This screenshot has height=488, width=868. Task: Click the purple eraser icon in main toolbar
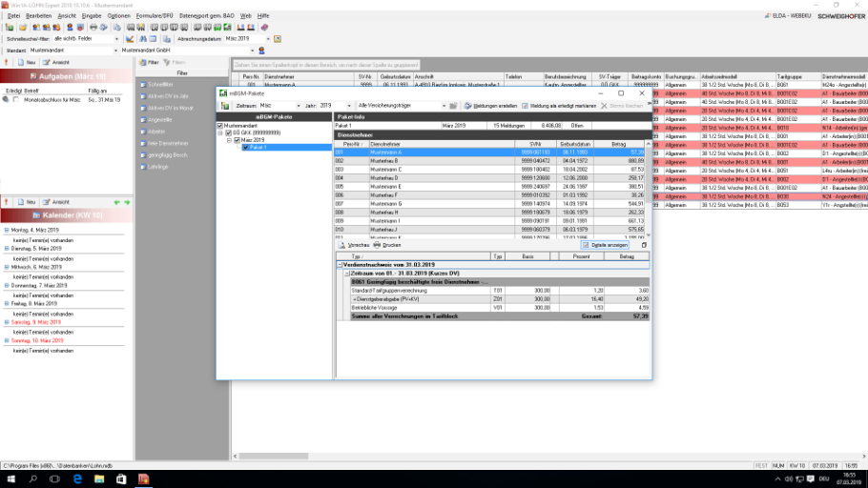[264, 27]
